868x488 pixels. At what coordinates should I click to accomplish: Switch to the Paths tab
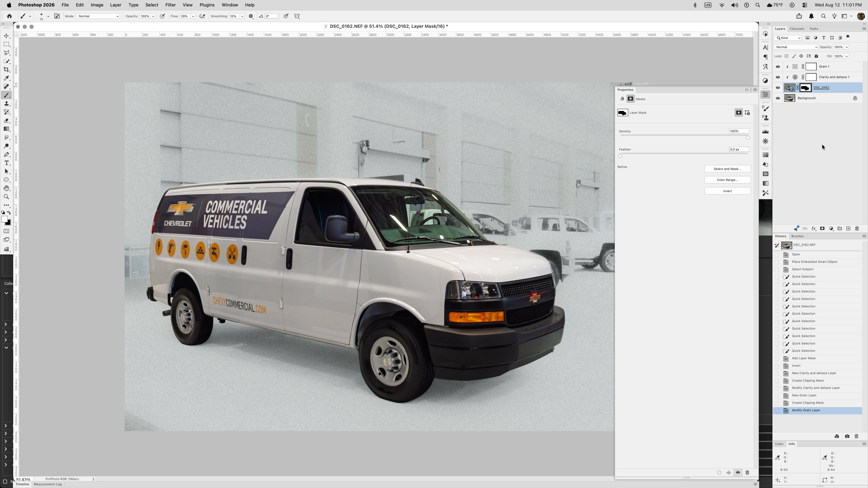click(x=814, y=29)
